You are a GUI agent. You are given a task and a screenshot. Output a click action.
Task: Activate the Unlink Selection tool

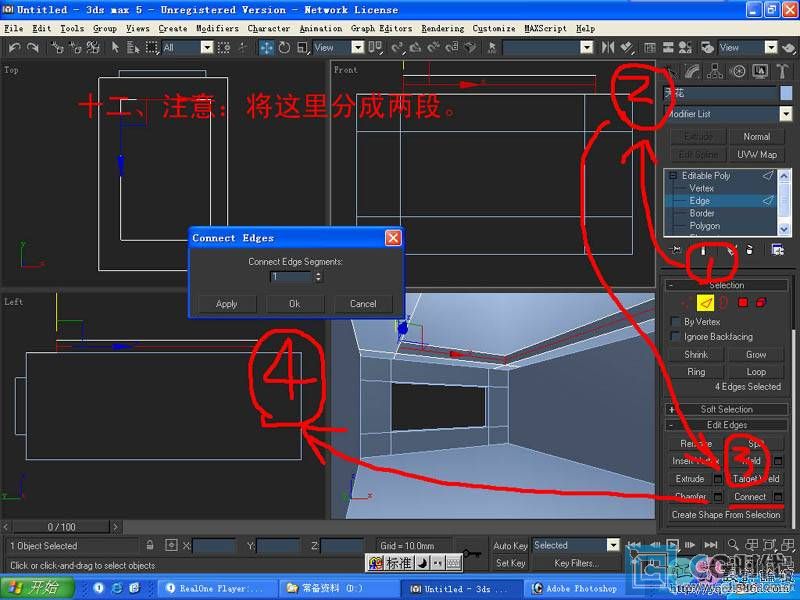coord(75,47)
